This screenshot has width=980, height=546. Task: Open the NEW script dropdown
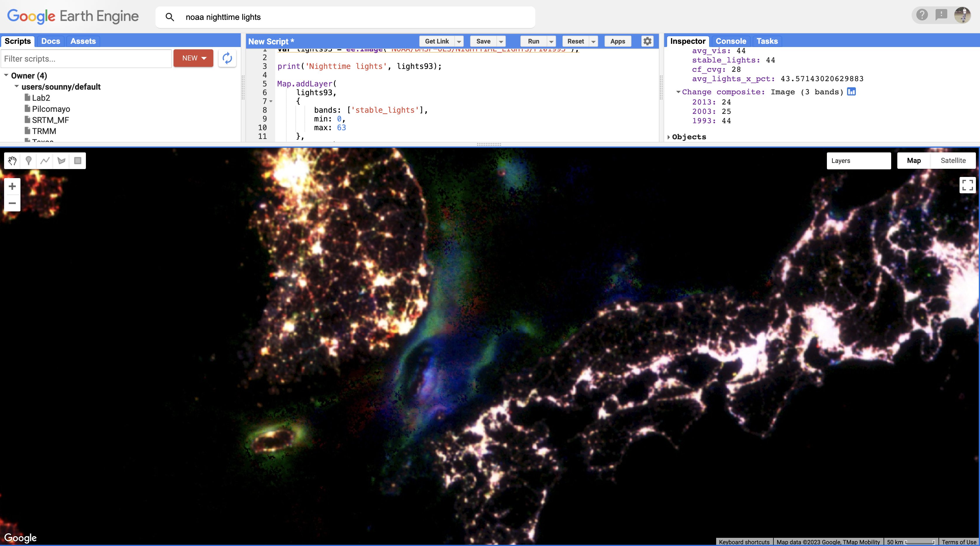point(193,58)
